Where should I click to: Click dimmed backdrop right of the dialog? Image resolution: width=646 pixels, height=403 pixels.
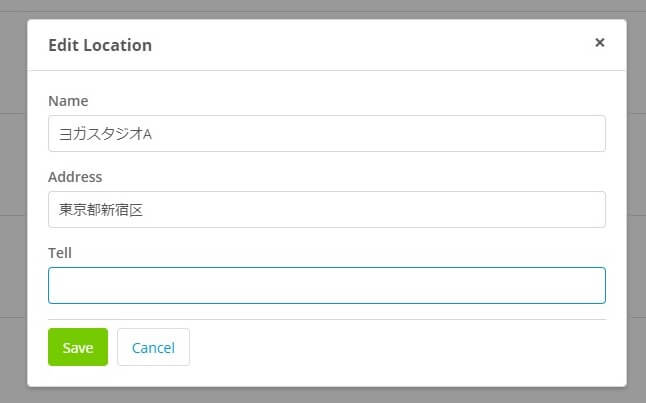pos(637,202)
